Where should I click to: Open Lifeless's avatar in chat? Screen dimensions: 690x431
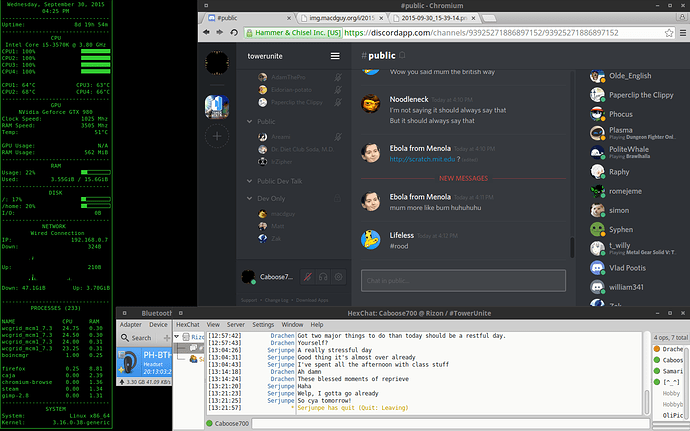(x=371, y=239)
